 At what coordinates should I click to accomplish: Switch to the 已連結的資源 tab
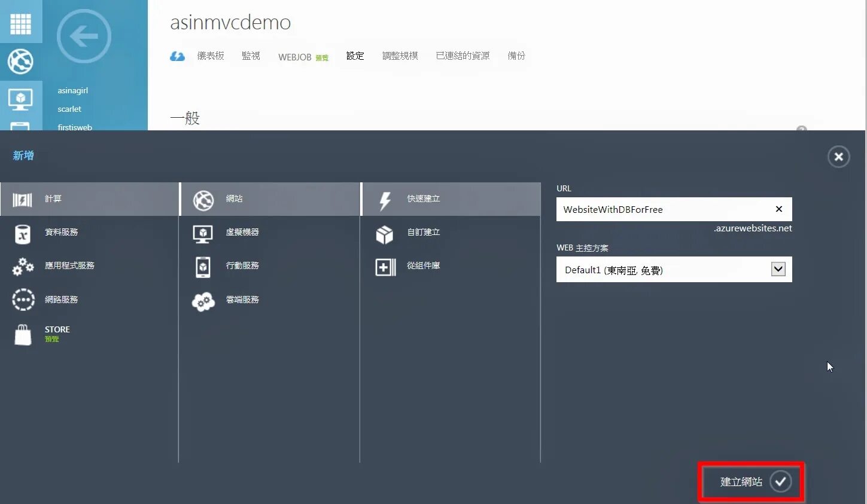tap(463, 56)
